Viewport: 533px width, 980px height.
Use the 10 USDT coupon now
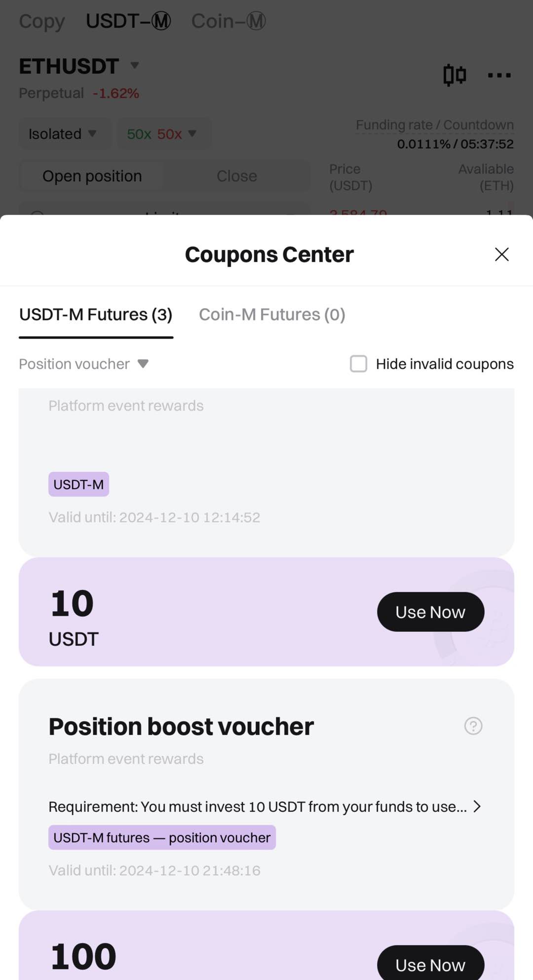pyautogui.click(x=430, y=612)
